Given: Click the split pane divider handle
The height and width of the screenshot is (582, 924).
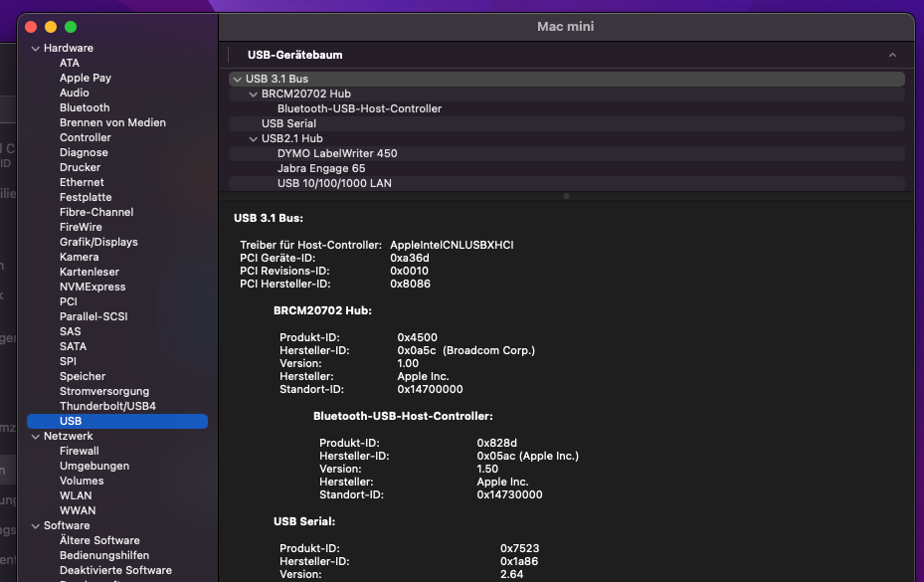Looking at the screenshot, I should [x=566, y=196].
